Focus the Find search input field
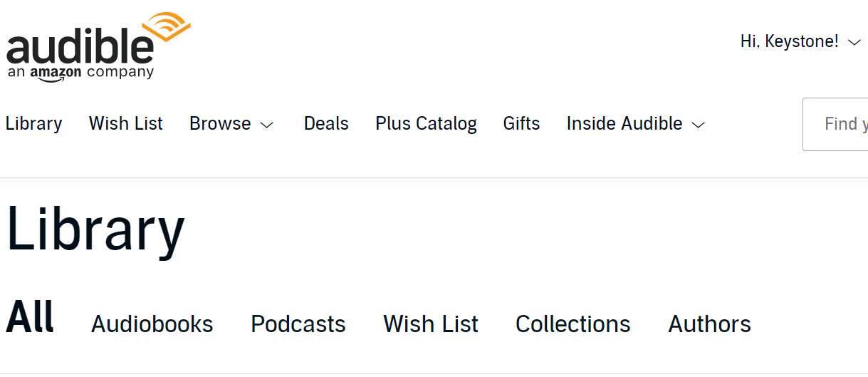This screenshot has width=868, height=377. (x=835, y=124)
